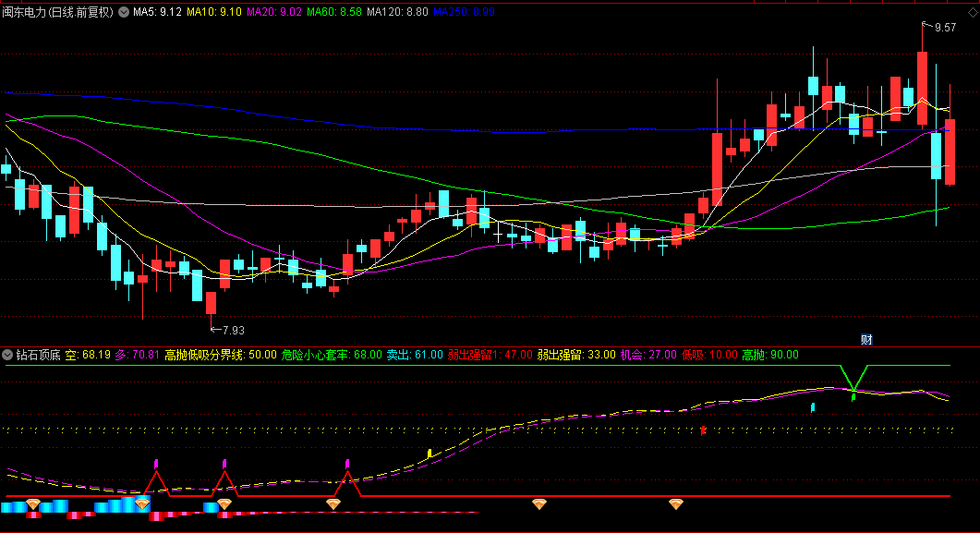Click the diamond outline icon at chart top-right corner
Viewport: 980px width, 533px height.
coord(974,13)
